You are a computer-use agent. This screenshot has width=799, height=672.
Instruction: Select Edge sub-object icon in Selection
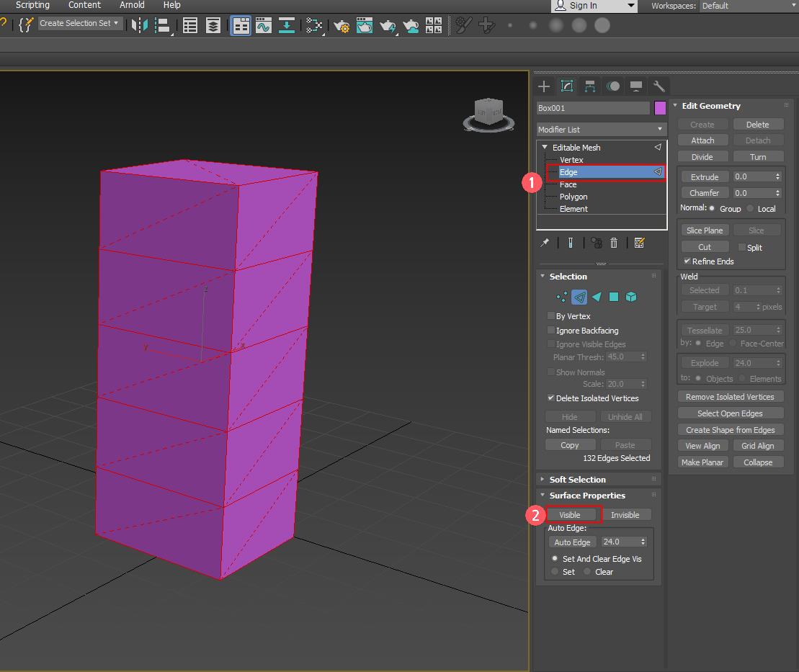579,297
